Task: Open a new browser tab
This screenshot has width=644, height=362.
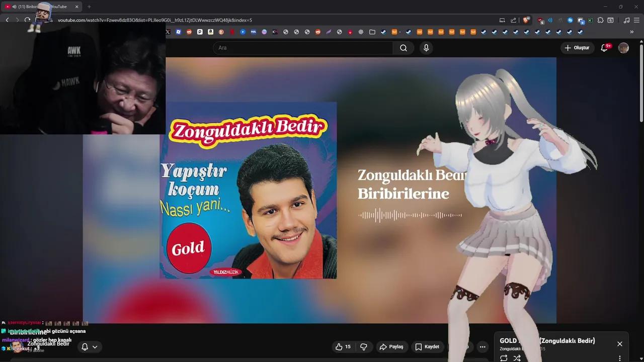Action: pyautogui.click(x=89, y=7)
